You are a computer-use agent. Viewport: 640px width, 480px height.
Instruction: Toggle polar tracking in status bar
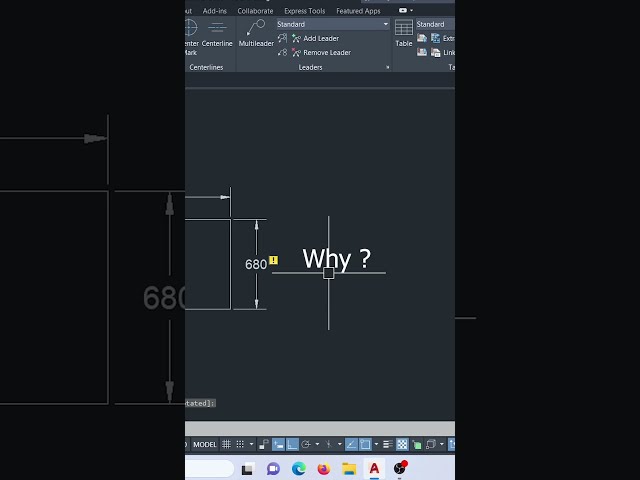point(306,444)
